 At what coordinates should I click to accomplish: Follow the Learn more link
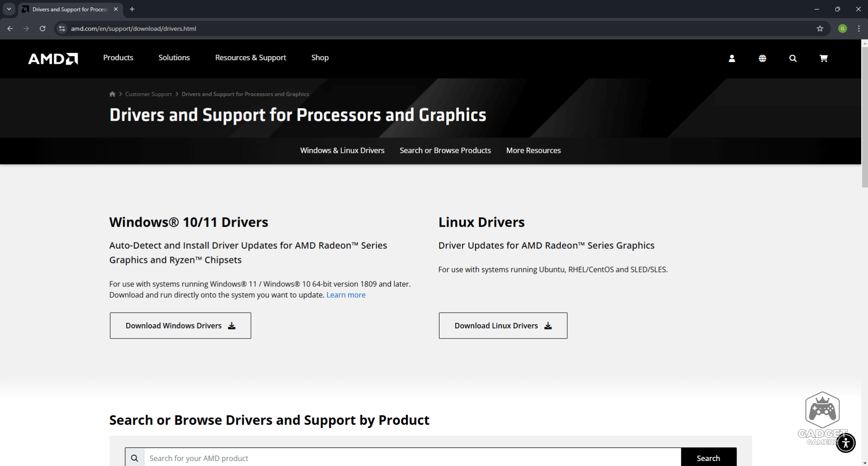pos(346,295)
